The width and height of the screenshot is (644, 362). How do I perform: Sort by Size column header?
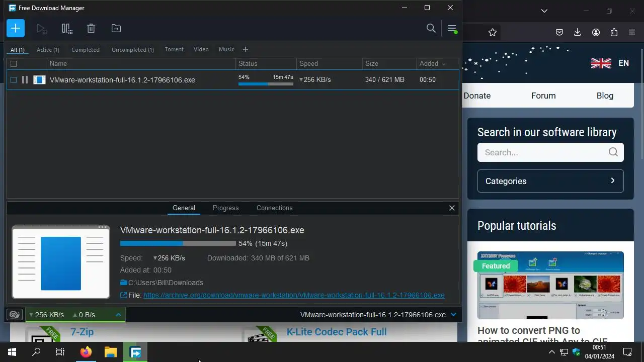point(389,64)
